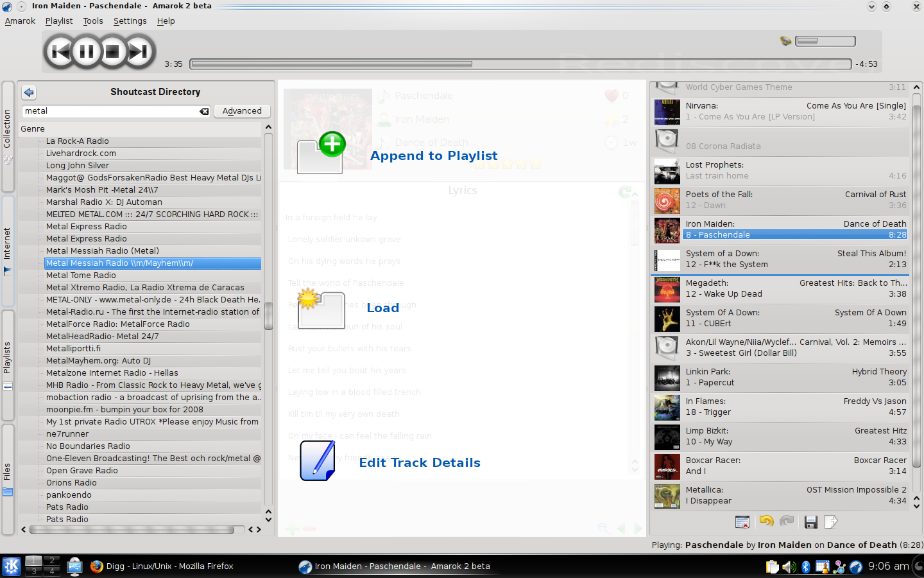Click Limp Bizkit album cover thumbnail
The height and width of the screenshot is (578, 924).
667,437
